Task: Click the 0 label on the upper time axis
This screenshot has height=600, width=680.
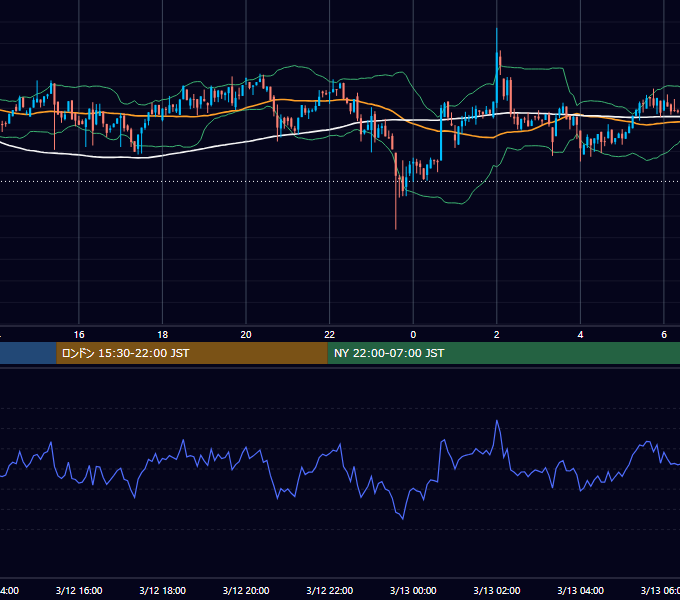Action: click(x=413, y=335)
